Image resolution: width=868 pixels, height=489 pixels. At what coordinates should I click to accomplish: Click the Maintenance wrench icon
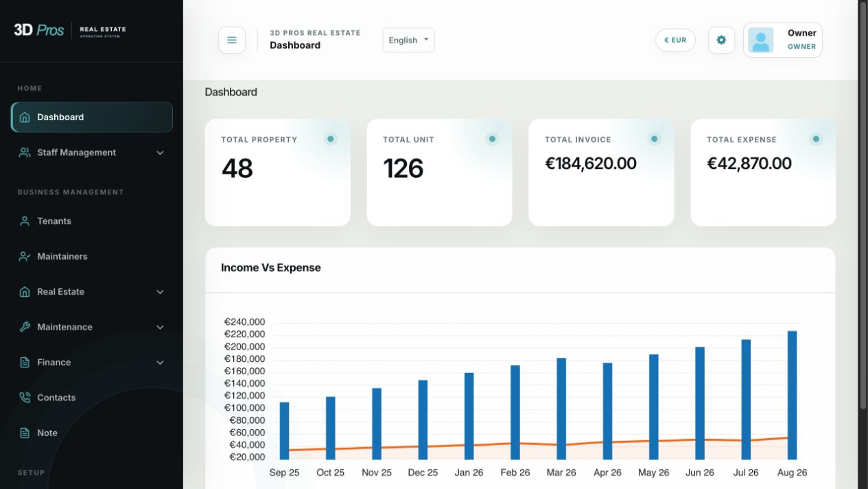(x=25, y=327)
